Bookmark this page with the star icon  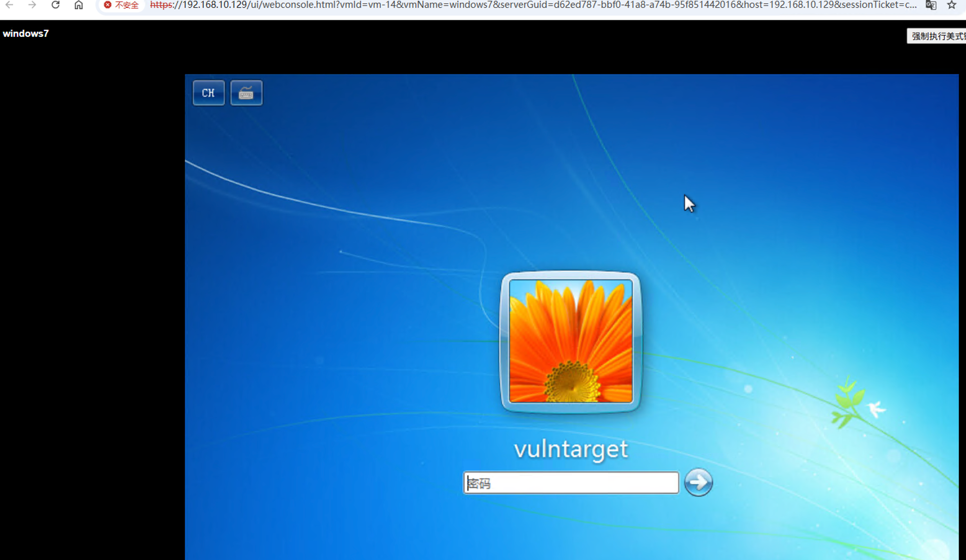click(952, 5)
